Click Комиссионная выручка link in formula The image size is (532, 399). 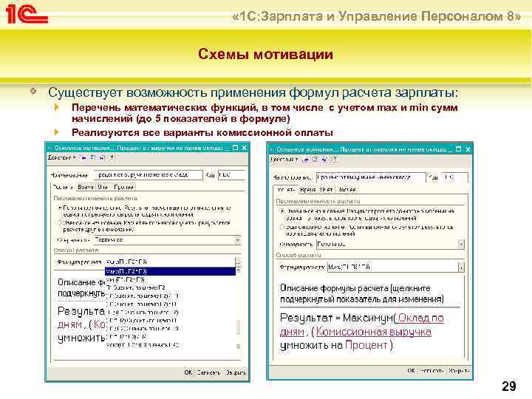[374, 332]
